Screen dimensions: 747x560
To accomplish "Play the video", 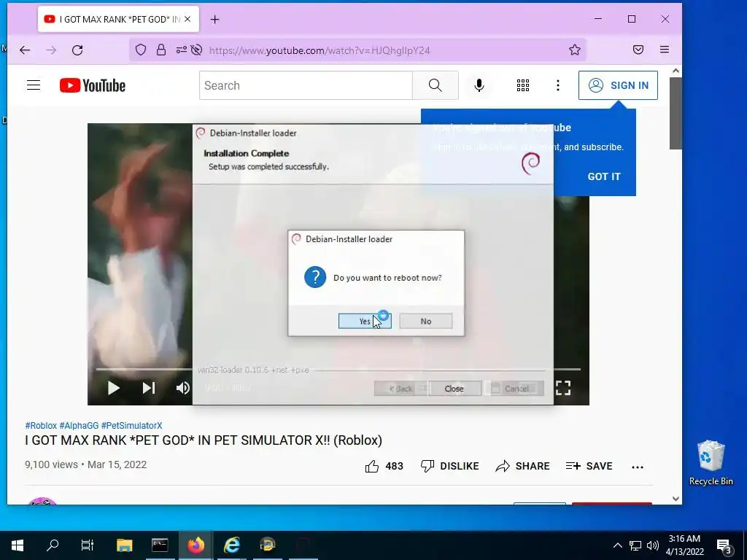I will point(113,388).
